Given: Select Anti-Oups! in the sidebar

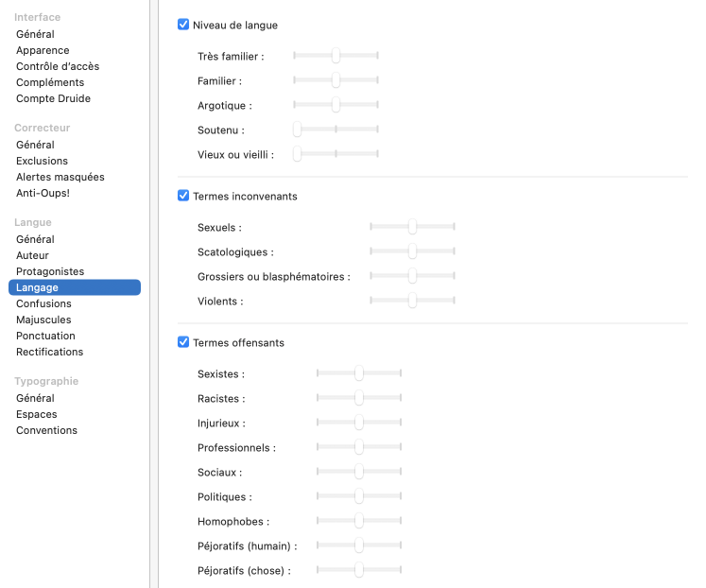Looking at the screenshot, I should point(43,193).
